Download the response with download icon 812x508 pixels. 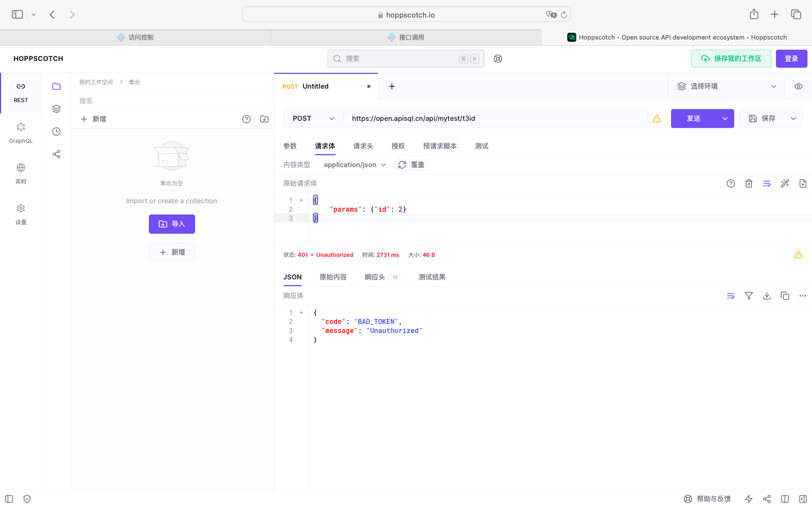click(x=767, y=296)
